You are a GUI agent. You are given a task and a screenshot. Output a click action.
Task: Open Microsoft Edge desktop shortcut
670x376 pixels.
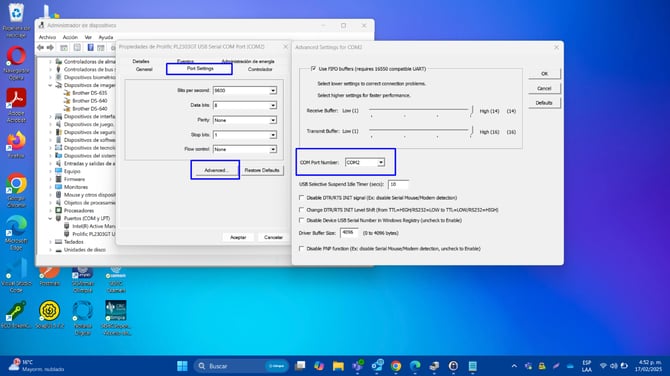(16, 233)
